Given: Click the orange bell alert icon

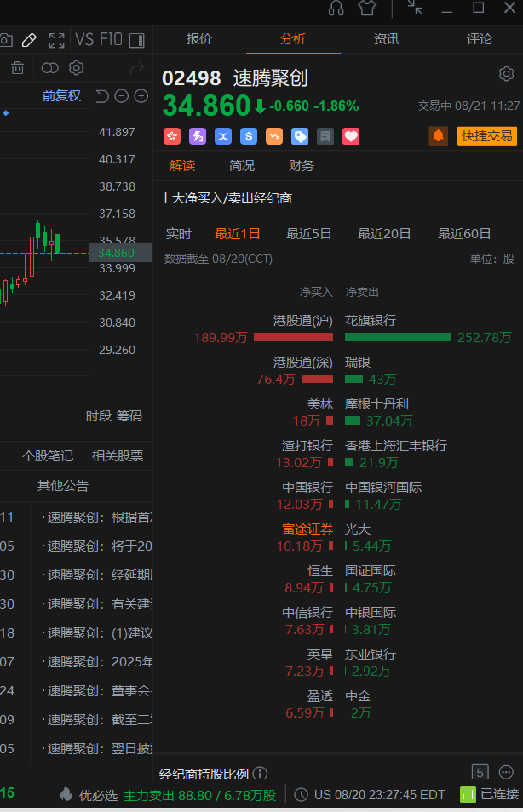Looking at the screenshot, I should point(439,135).
